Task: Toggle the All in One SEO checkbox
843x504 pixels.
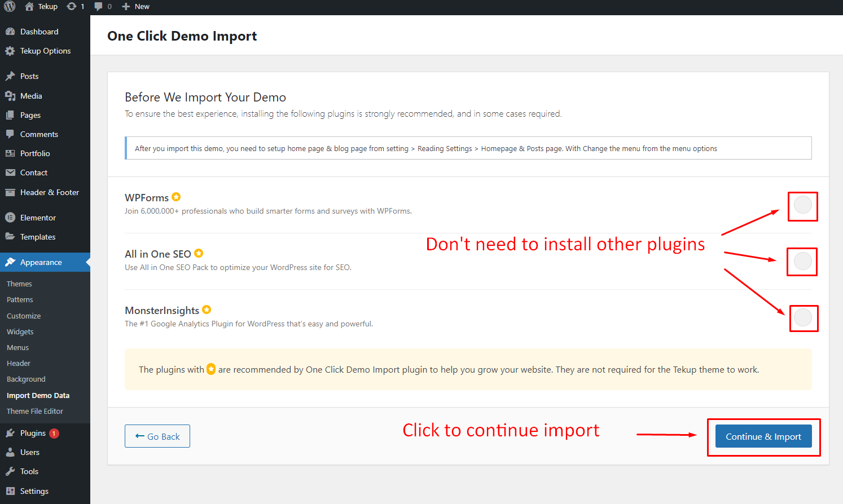Action: [x=802, y=261]
